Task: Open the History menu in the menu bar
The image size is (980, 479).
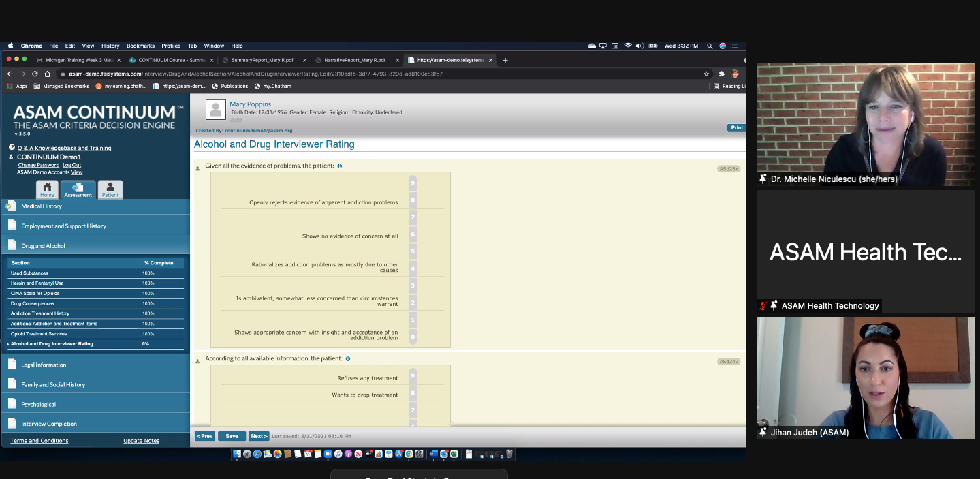Action: (110, 46)
